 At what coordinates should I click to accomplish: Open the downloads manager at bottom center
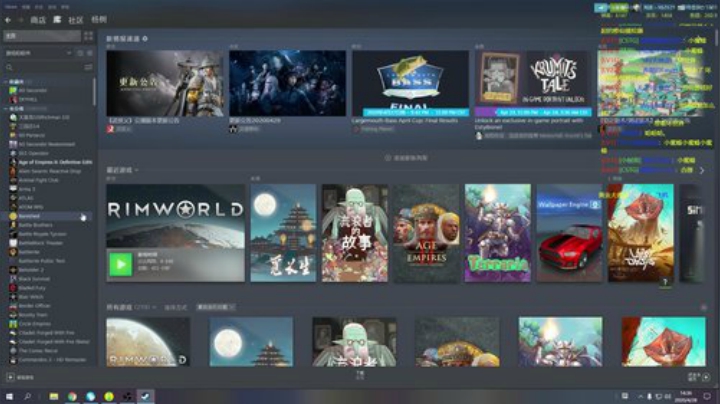click(x=360, y=376)
